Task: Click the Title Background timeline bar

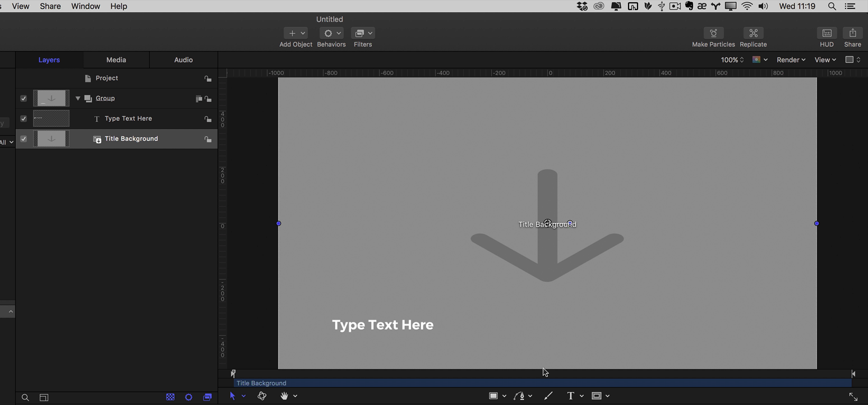Action: [x=543, y=383]
